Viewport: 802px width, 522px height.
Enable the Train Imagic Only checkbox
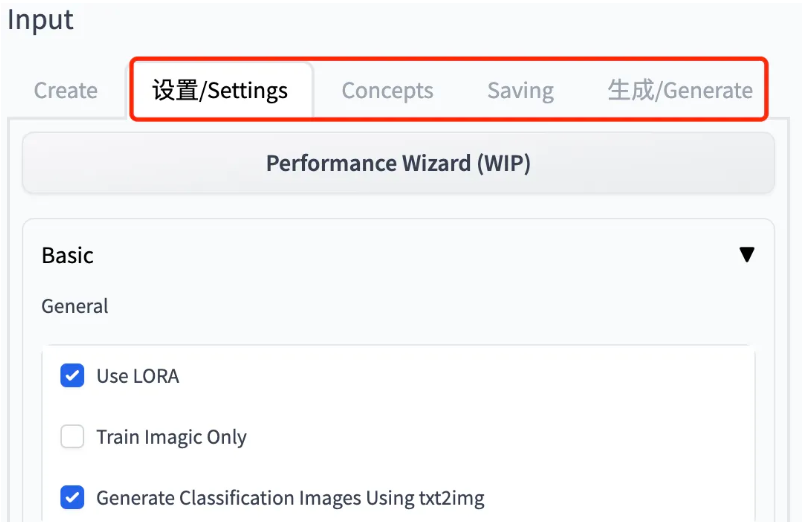tap(72, 437)
